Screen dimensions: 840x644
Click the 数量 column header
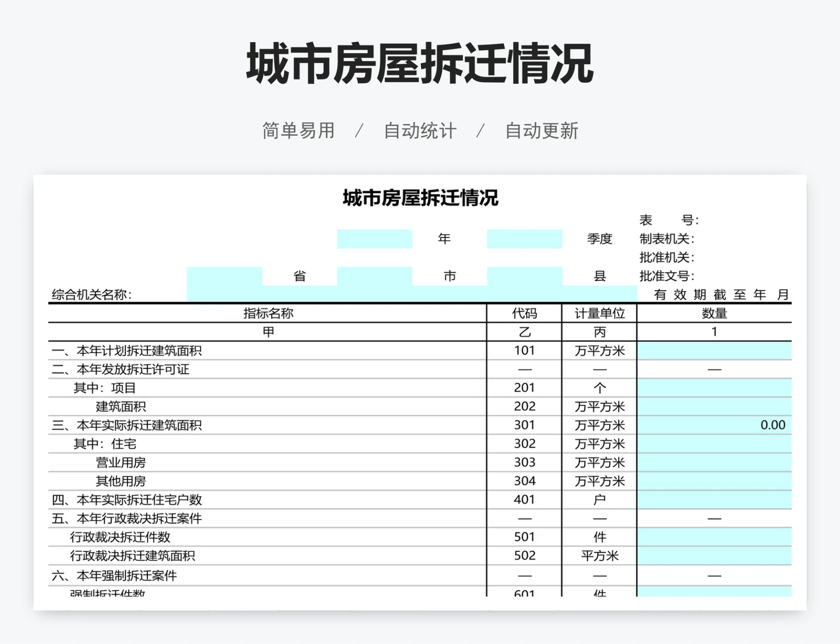714,313
